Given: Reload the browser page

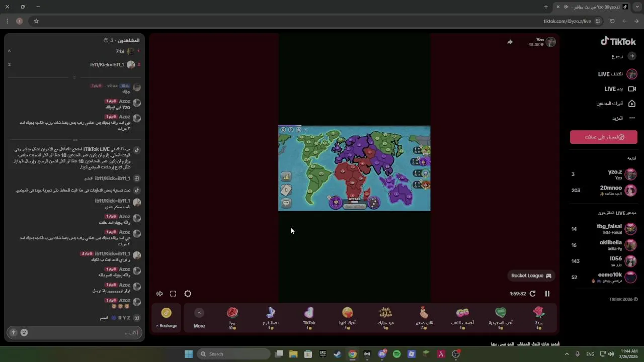Looking at the screenshot, I should [x=612, y=21].
